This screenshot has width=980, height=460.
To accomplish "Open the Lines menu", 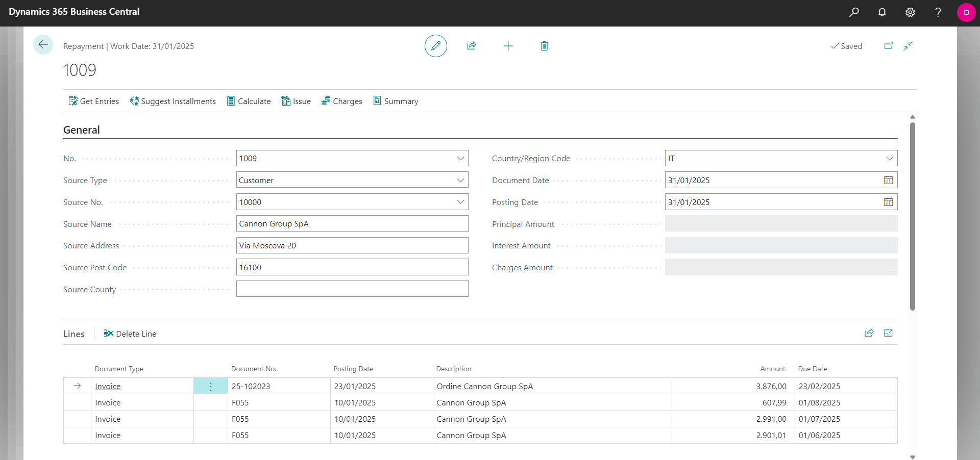I will [74, 334].
